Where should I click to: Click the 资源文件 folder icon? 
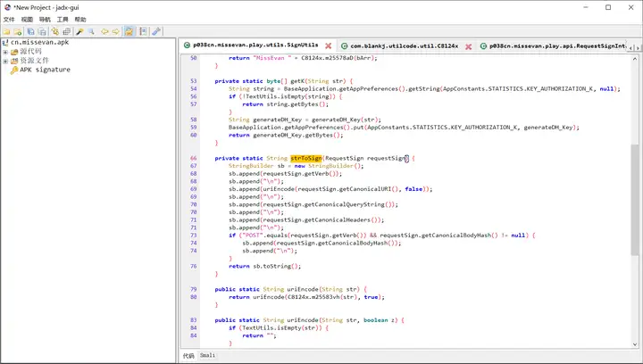pyautogui.click(x=14, y=61)
